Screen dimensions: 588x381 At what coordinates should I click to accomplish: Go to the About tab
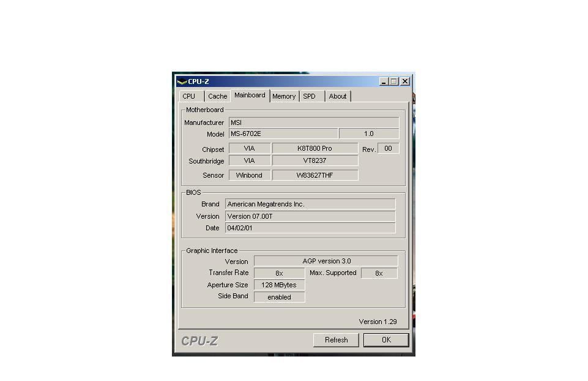338,96
